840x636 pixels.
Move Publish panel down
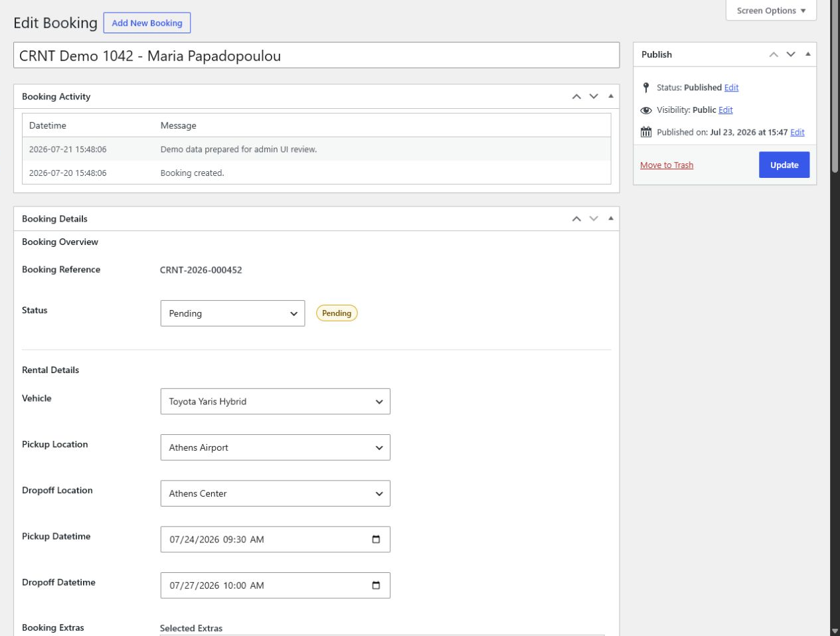click(x=791, y=54)
